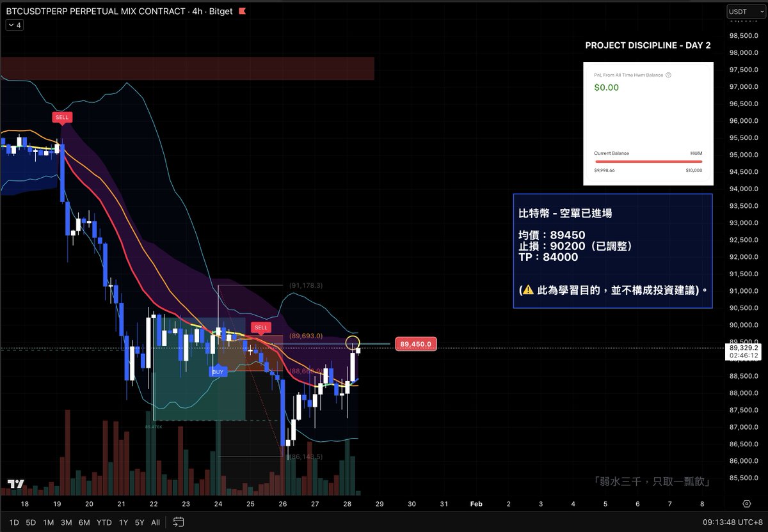This screenshot has height=532, width=768.
Task: Click the red supply zone rectangle
Action: click(x=187, y=68)
